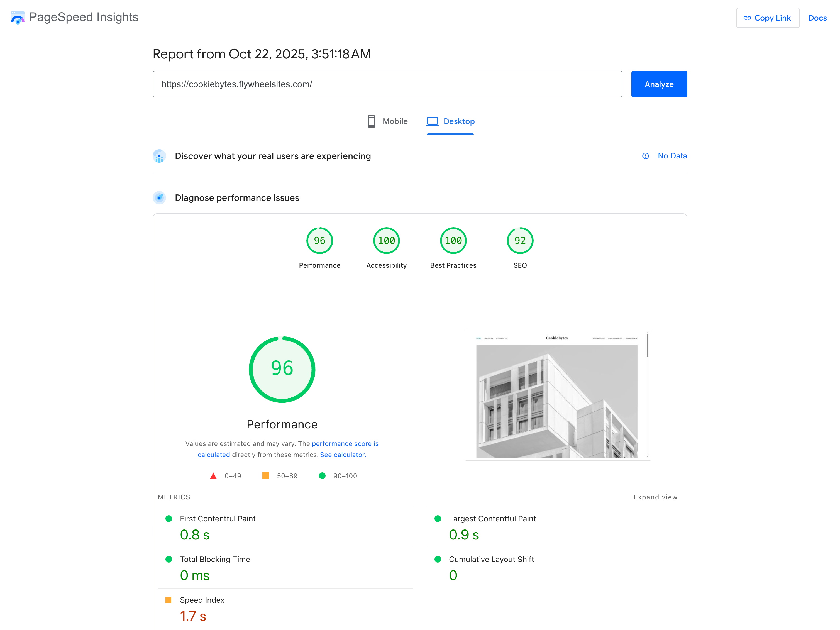
Task: Click the real users experiencing section icon
Action: (160, 156)
